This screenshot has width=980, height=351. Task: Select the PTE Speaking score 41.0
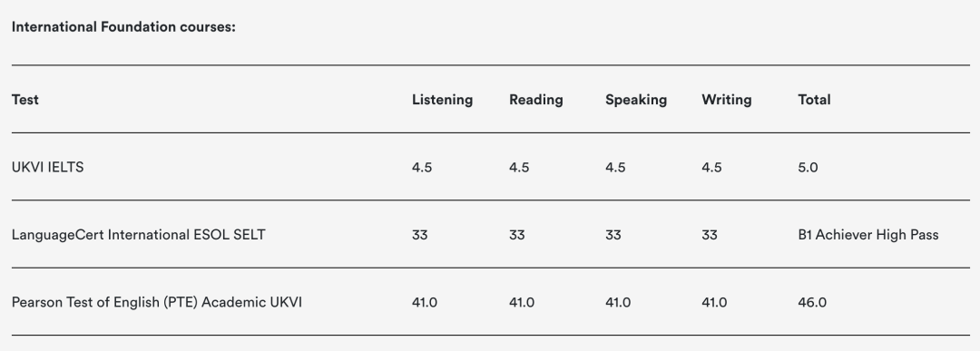(618, 302)
